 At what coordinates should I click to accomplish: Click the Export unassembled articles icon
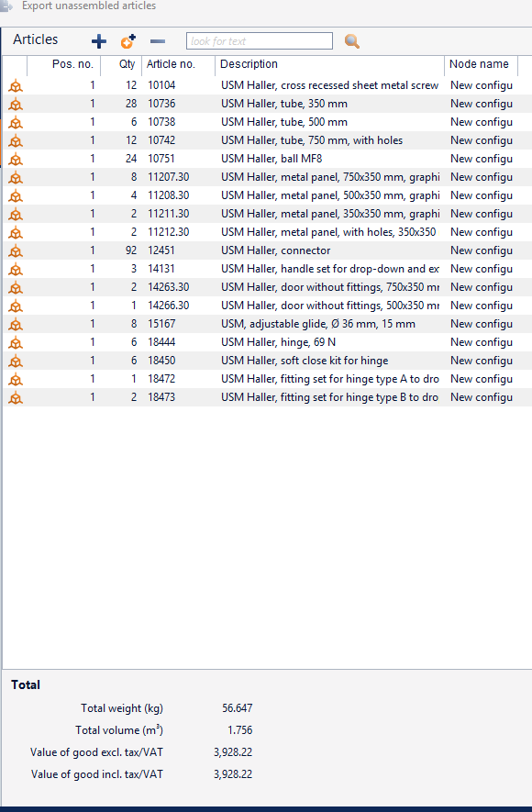6,6
